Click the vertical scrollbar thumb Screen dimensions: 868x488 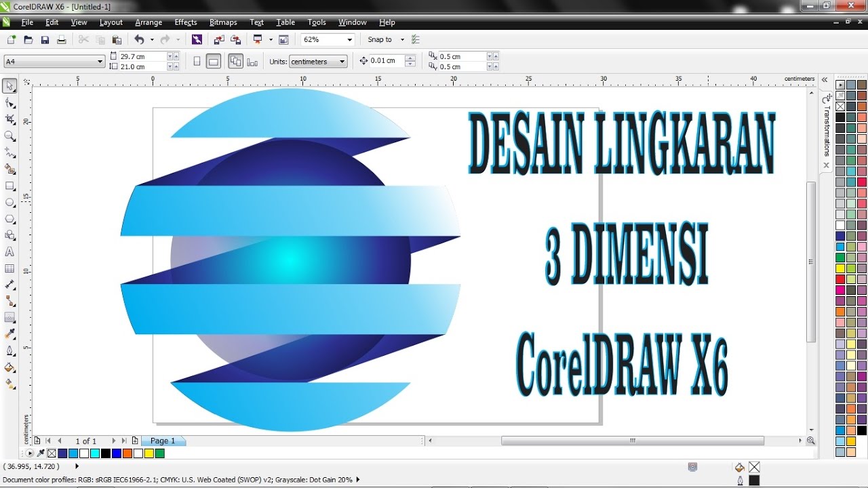click(x=811, y=262)
